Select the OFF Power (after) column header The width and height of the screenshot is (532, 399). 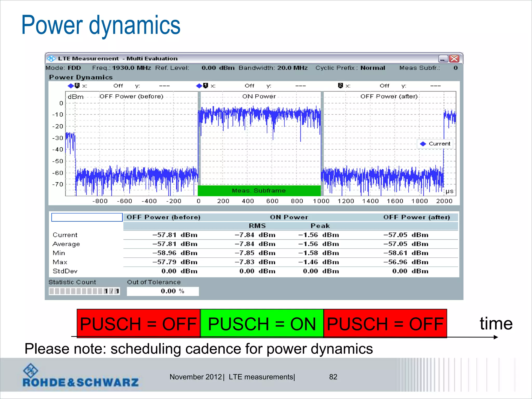[x=417, y=217]
